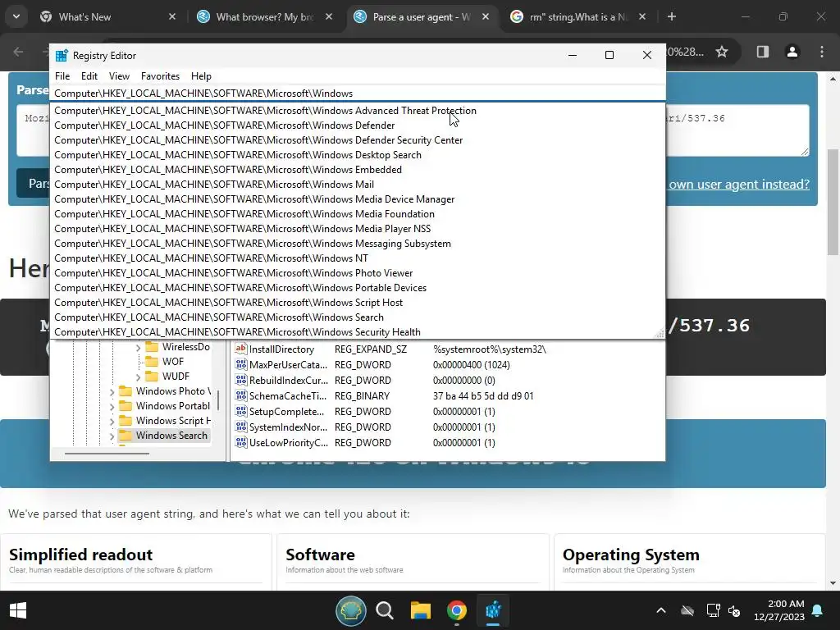Open the Chrome tab search dropdown
840x630 pixels.
point(16,16)
